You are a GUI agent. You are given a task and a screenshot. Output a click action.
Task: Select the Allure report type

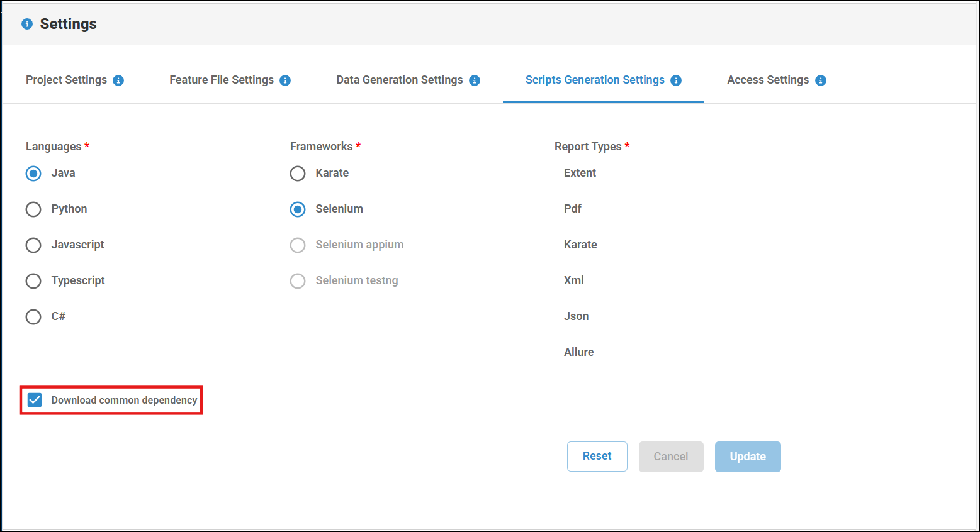578,352
